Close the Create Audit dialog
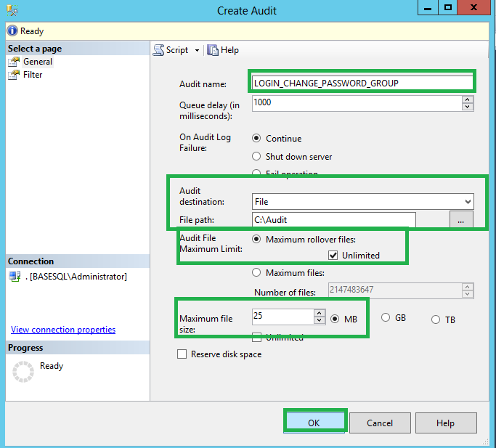This screenshot has width=496, height=448. click(x=473, y=7)
